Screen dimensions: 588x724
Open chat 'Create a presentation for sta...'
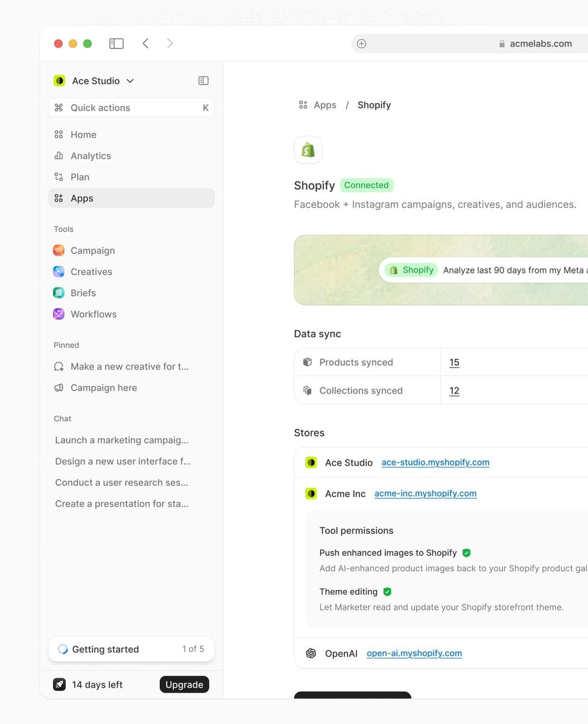(122, 503)
